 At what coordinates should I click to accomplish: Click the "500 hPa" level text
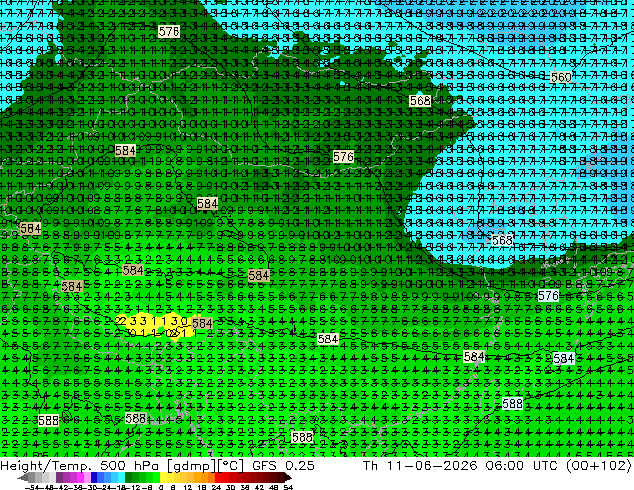(x=131, y=465)
